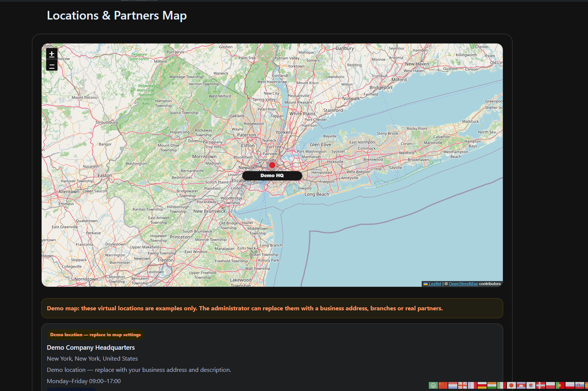Click the Morristown label on the map
Viewport: 588px width, 391px height.
[204, 156]
